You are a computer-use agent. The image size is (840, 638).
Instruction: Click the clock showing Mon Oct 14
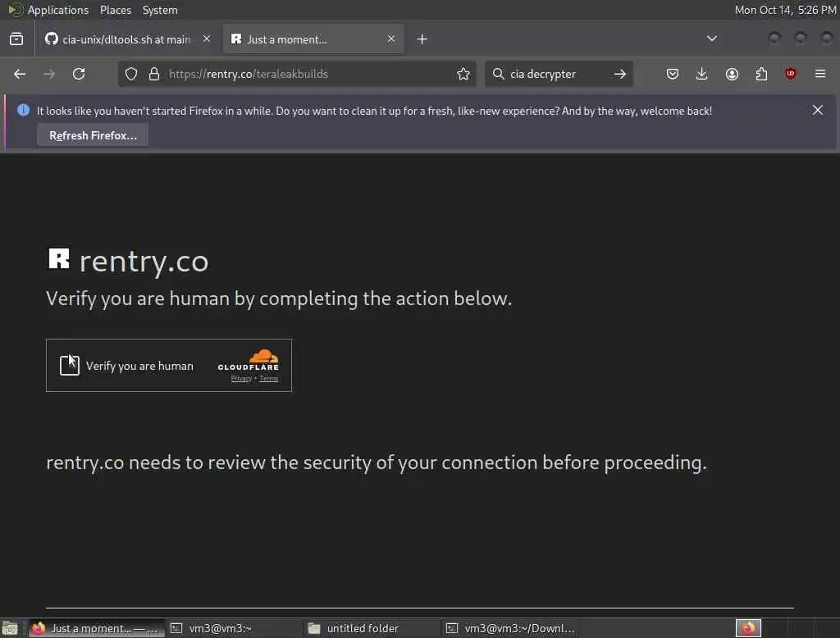[785, 10]
